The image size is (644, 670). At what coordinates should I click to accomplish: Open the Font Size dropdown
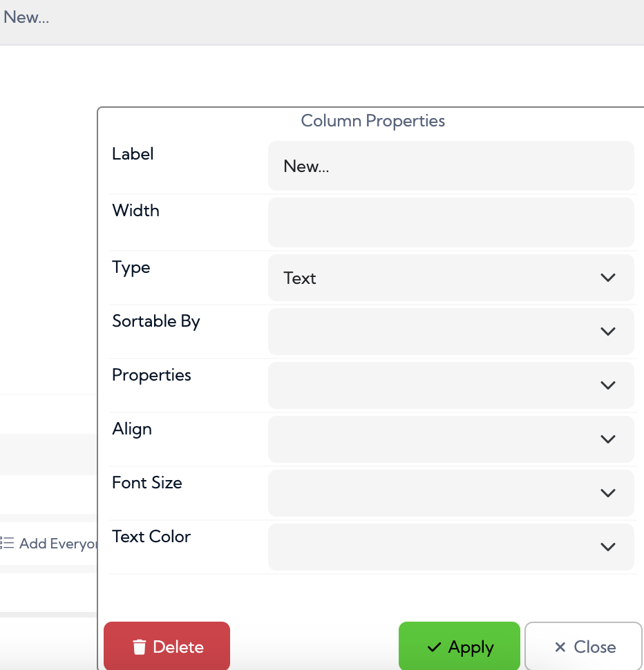point(608,493)
